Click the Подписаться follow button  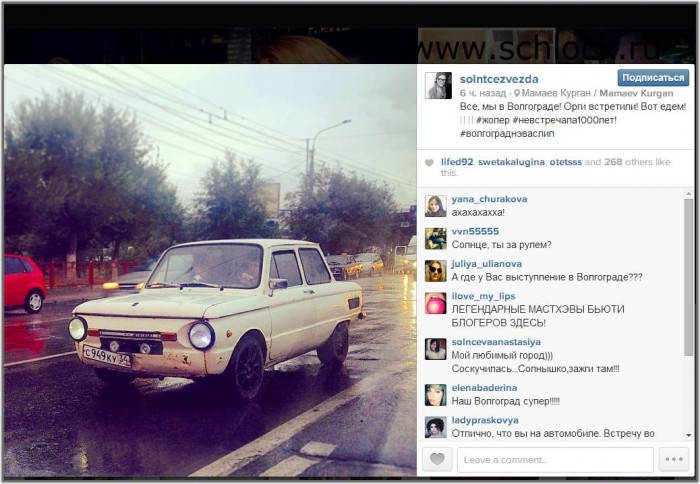(x=653, y=78)
